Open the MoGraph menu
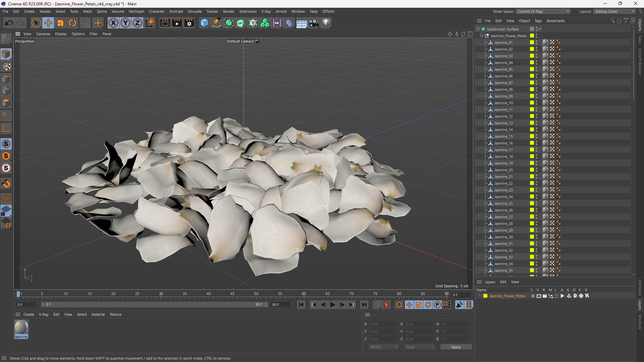The image size is (644, 362). tap(136, 11)
